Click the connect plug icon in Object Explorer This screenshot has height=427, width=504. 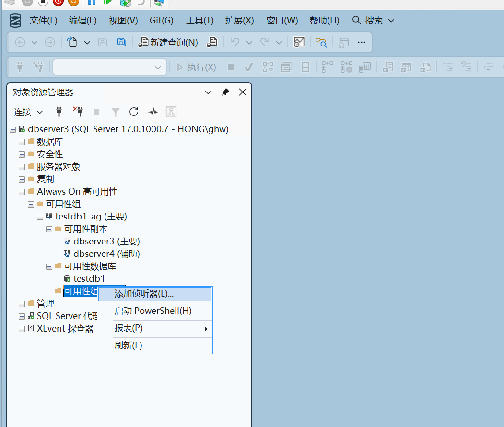[59, 112]
